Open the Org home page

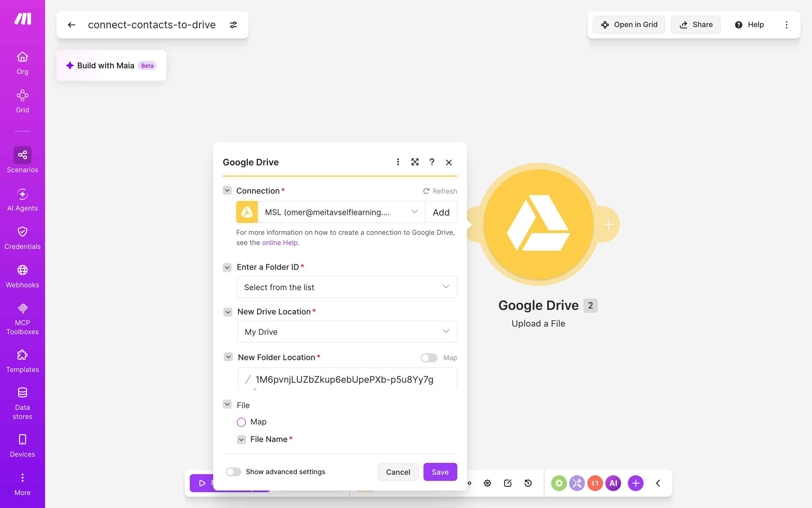point(23,63)
